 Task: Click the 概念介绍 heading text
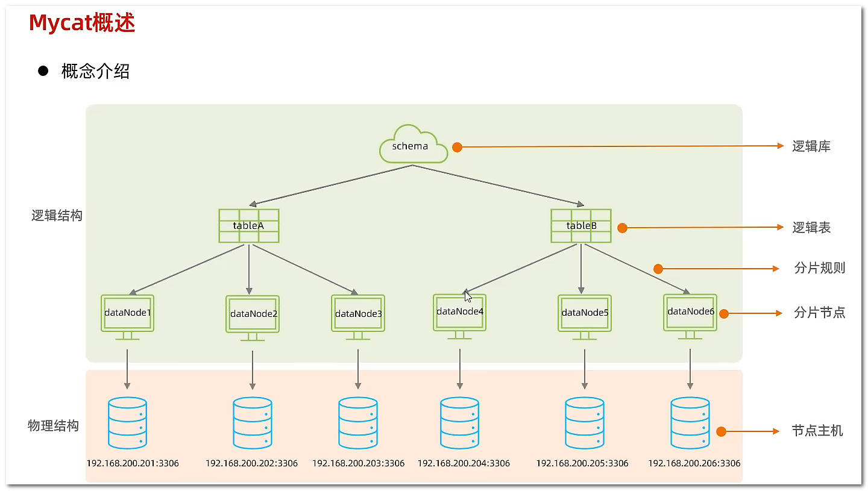click(x=96, y=71)
